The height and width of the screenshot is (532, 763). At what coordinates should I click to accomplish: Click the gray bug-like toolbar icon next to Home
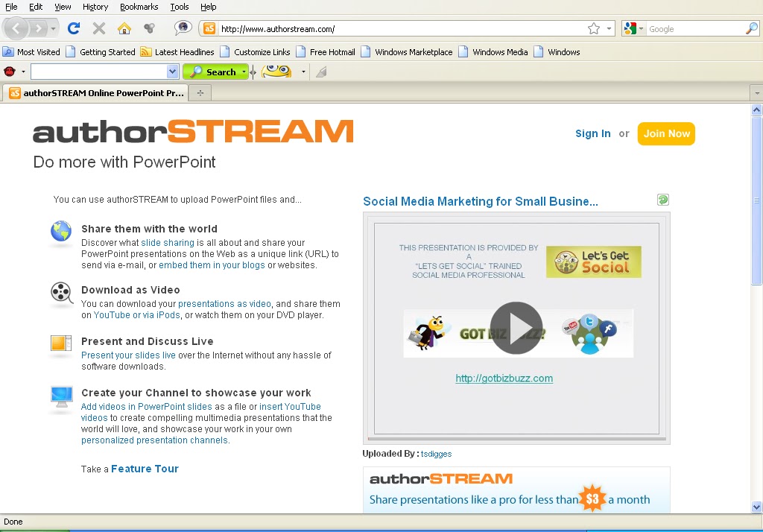pos(149,29)
